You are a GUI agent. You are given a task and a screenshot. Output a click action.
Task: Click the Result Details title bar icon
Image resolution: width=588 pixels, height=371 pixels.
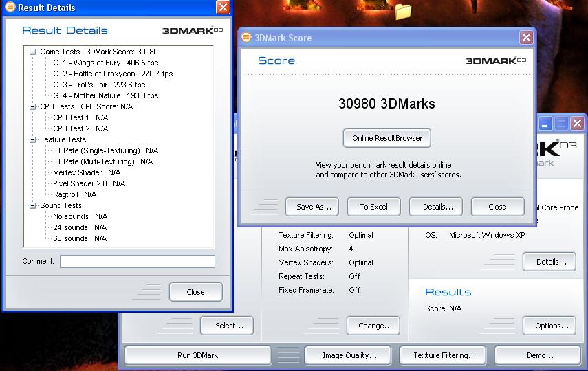(x=10, y=7)
